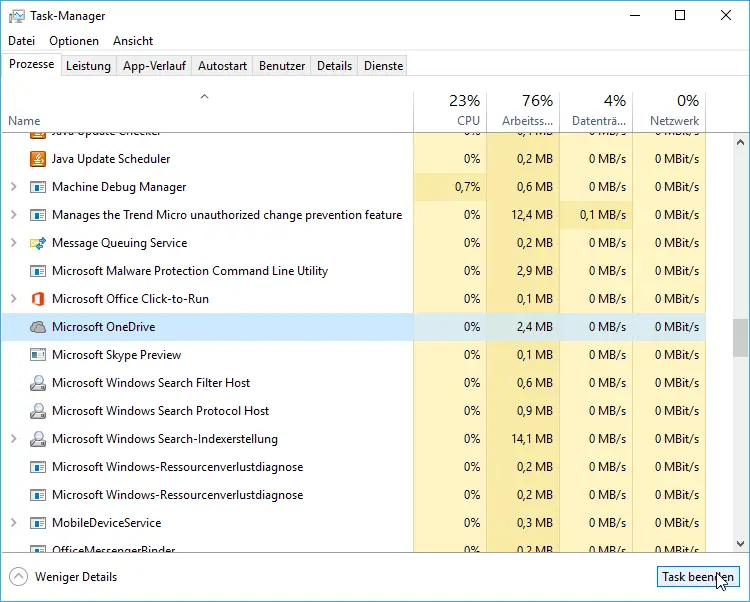Click the Java Update Scheduler icon
750x602 pixels.
(x=38, y=159)
